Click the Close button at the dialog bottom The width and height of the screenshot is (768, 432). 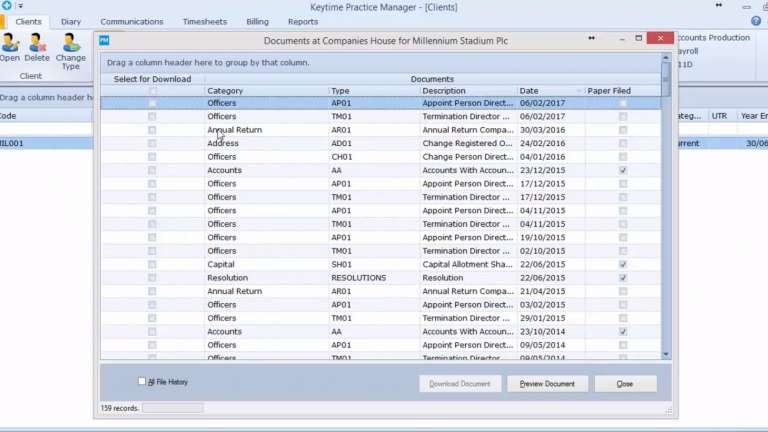coord(625,384)
